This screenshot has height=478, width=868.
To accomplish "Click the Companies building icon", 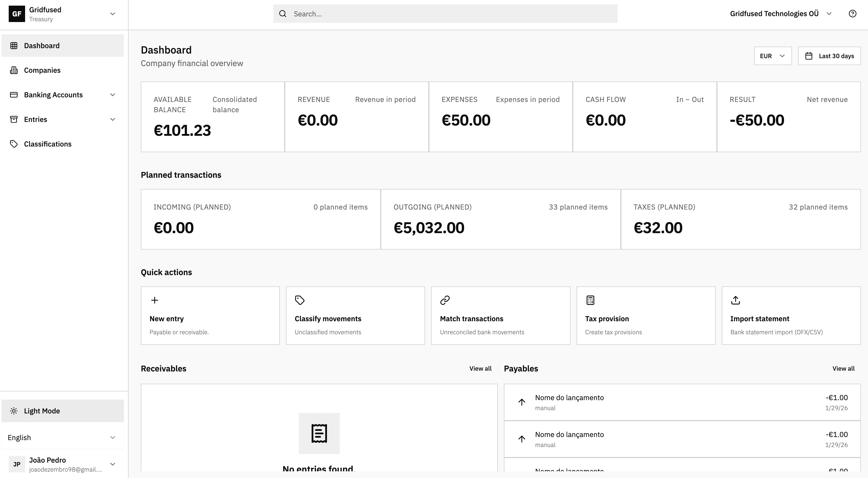I will click(14, 70).
